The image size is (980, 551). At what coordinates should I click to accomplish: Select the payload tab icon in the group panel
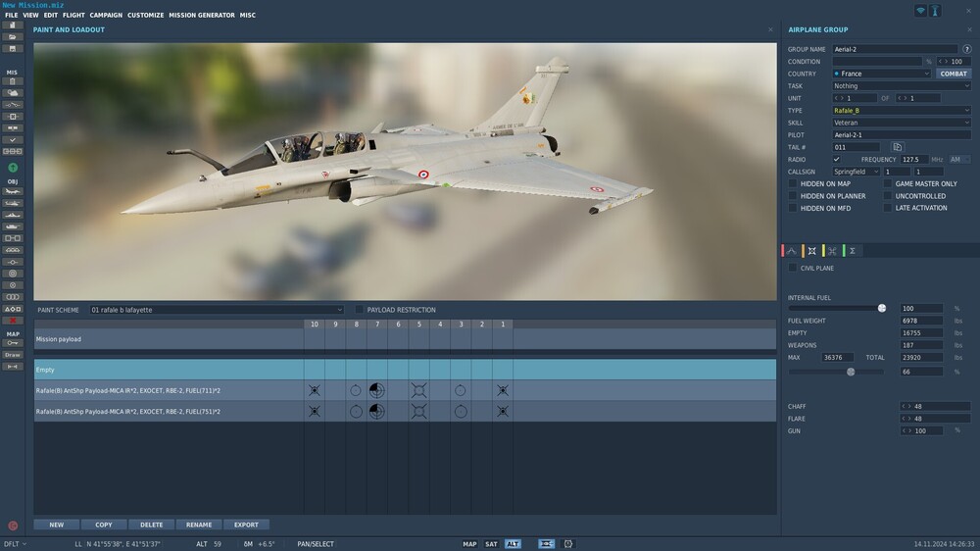coord(812,251)
